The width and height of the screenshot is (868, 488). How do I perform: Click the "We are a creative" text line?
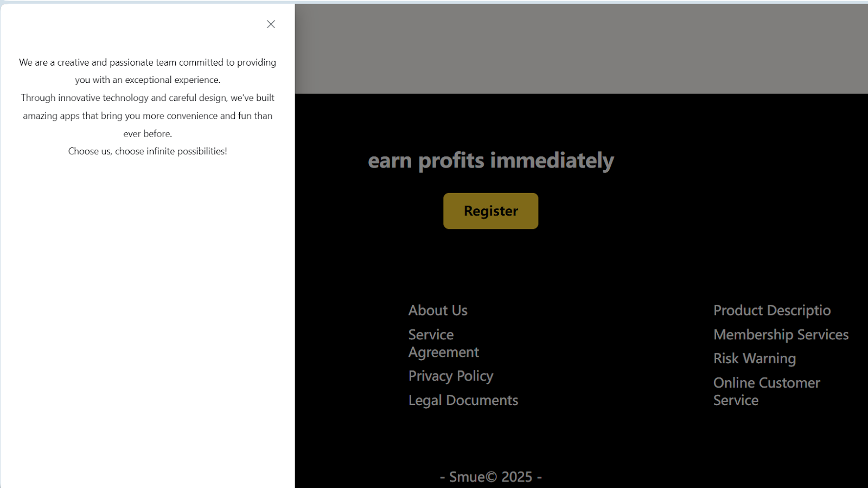148,62
